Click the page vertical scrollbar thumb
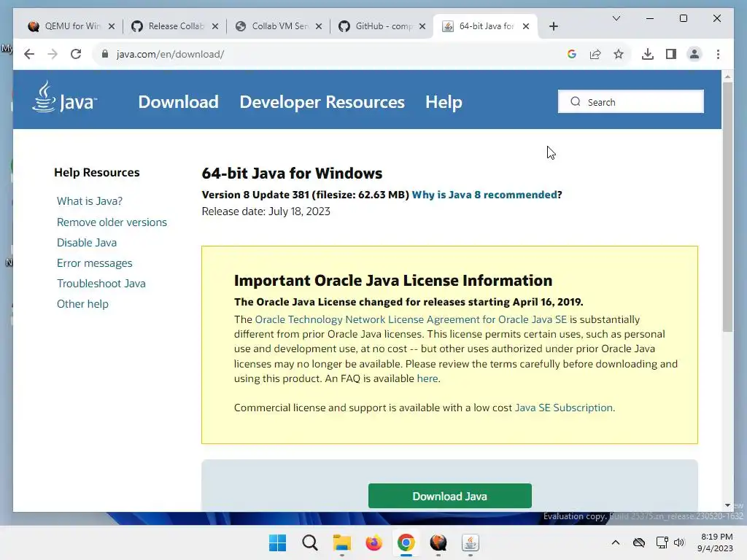Image resolution: width=747 pixels, height=560 pixels. point(727,207)
